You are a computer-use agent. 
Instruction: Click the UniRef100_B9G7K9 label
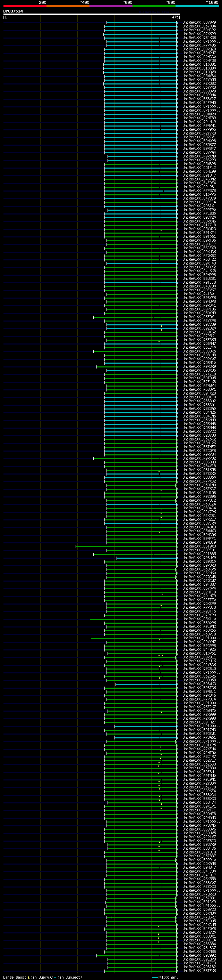click(199, 844)
